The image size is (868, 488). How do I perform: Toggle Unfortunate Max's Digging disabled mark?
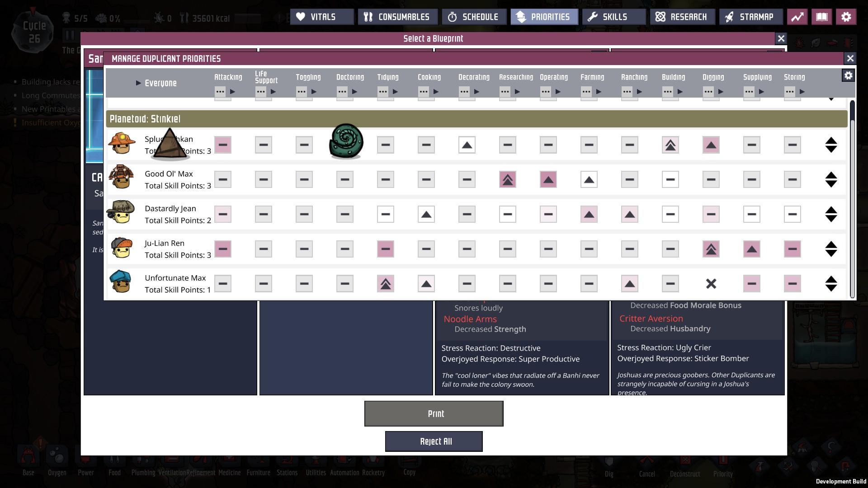coord(711,284)
